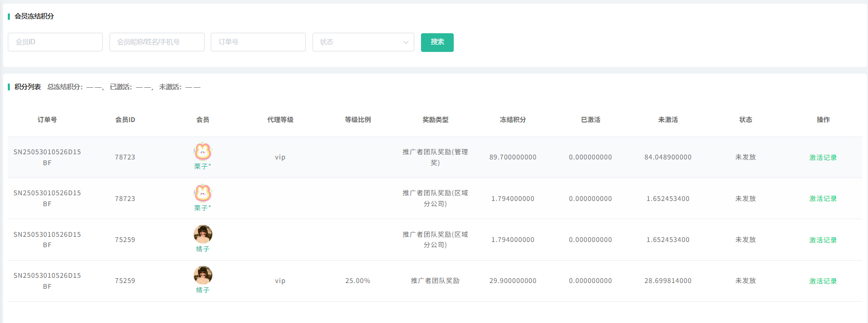Click member name 橘子 in the 25.00% row

tap(202, 290)
